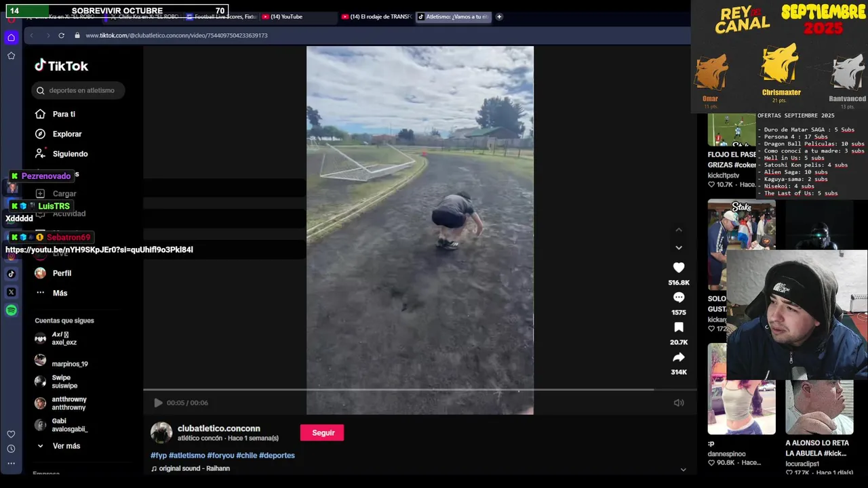Expand video description with down chevron
Image resolution: width=868 pixels, height=488 pixels.
683,470
